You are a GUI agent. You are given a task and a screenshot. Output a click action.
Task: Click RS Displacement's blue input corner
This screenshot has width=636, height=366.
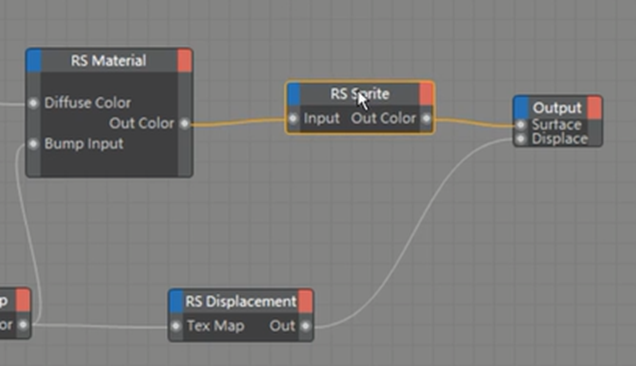pyautogui.click(x=176, y=301)
